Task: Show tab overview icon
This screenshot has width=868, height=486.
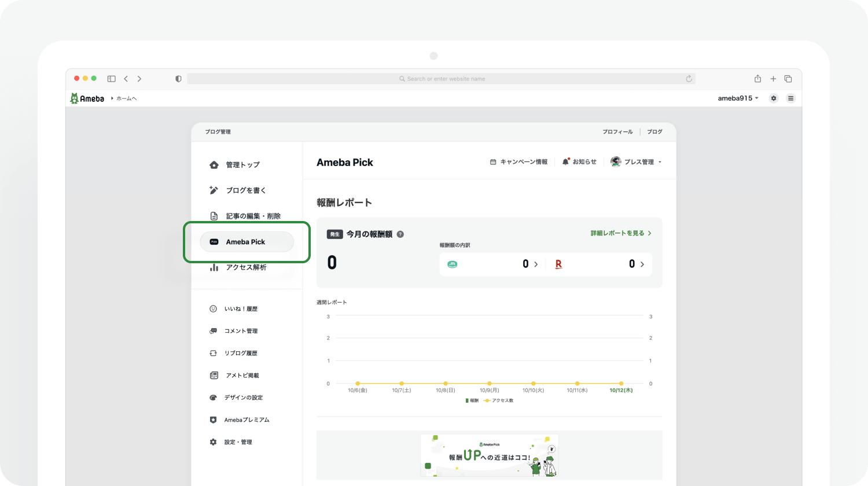Action: point(788,79)
